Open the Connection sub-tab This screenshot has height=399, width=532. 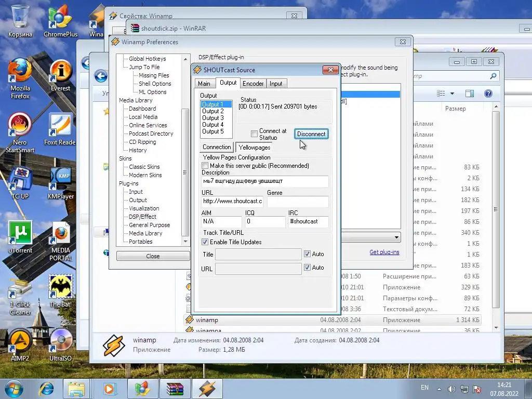(217, 147)
